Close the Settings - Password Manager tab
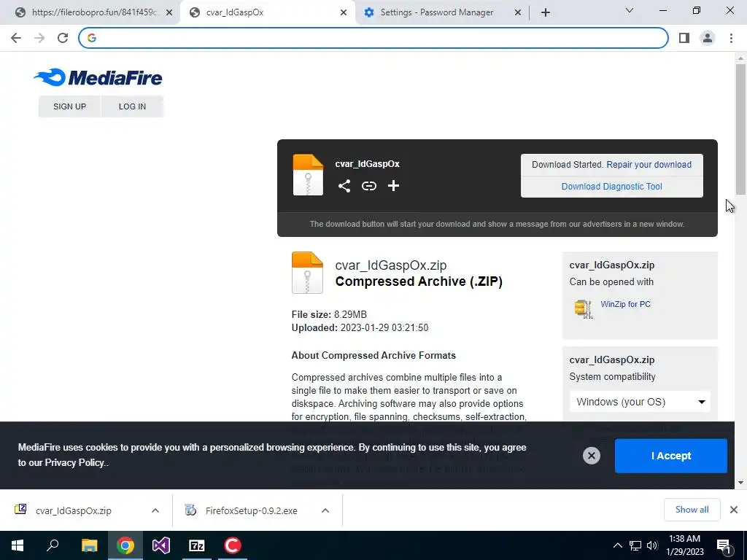 [518, 12]
